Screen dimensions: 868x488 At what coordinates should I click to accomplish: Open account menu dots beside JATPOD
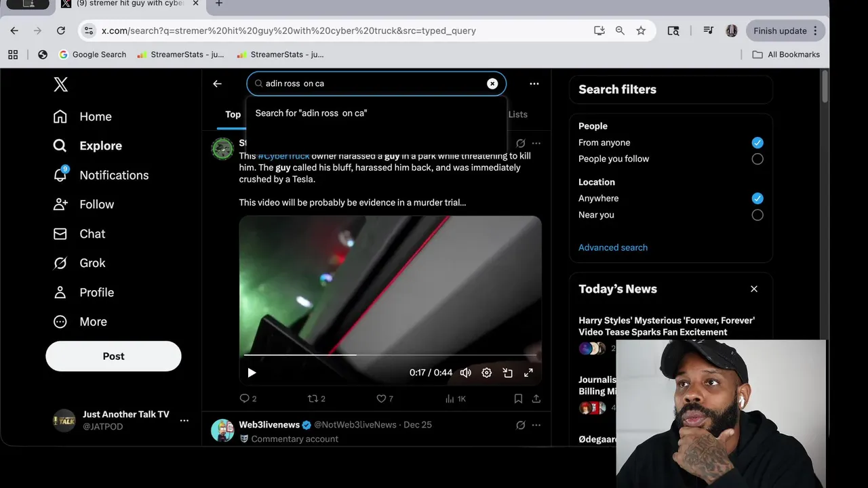(184, 420)
